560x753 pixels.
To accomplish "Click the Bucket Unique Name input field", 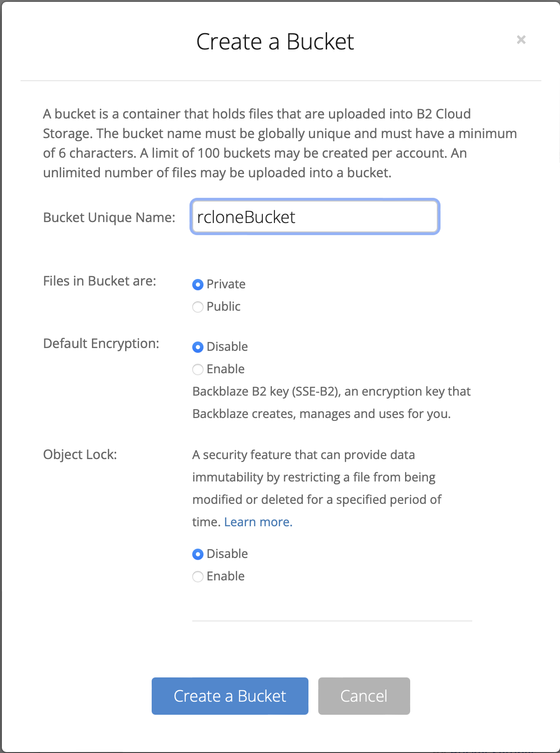I will [x=315, y=217].
